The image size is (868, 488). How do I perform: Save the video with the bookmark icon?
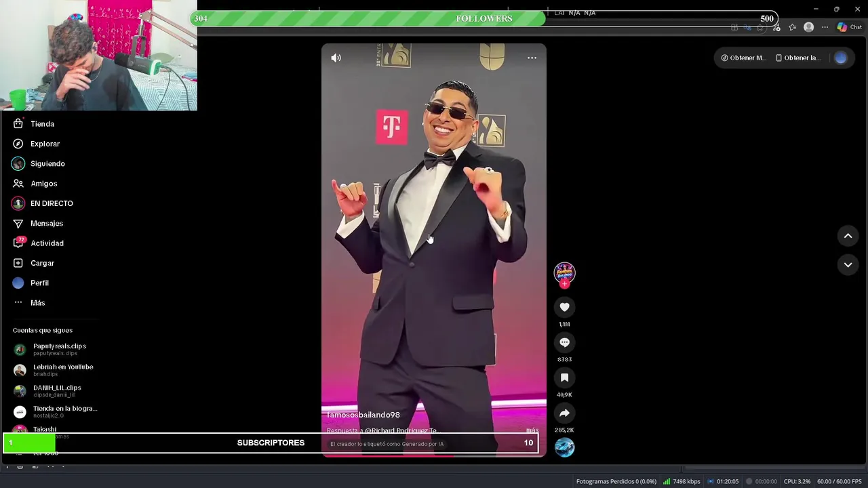pyautogui.click(x=564, y=378)
